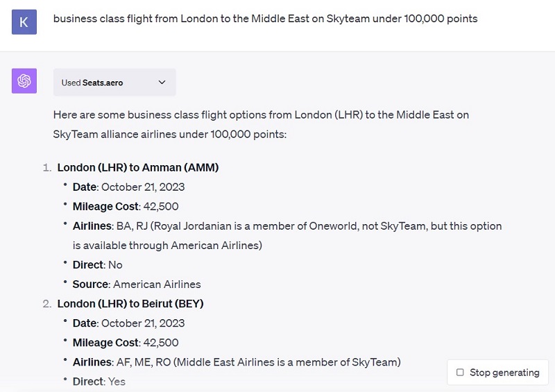The height and width of the screenshot is (392, 555).
Task: Tick the square icon in Stop generating
Action: pos(460,372)
